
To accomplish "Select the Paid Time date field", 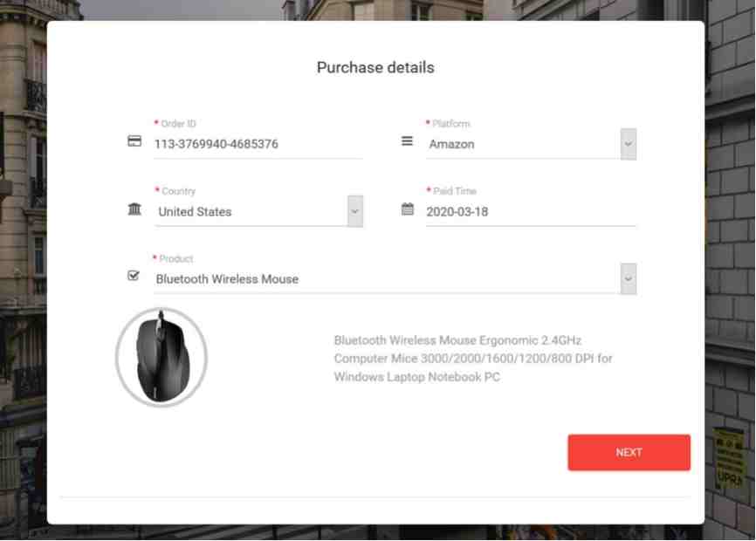I will 531,211.
